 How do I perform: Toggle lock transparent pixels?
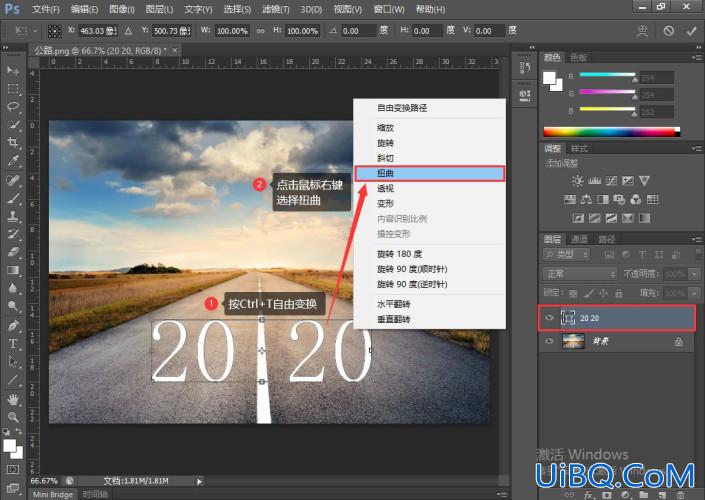(x=573, y=294)
